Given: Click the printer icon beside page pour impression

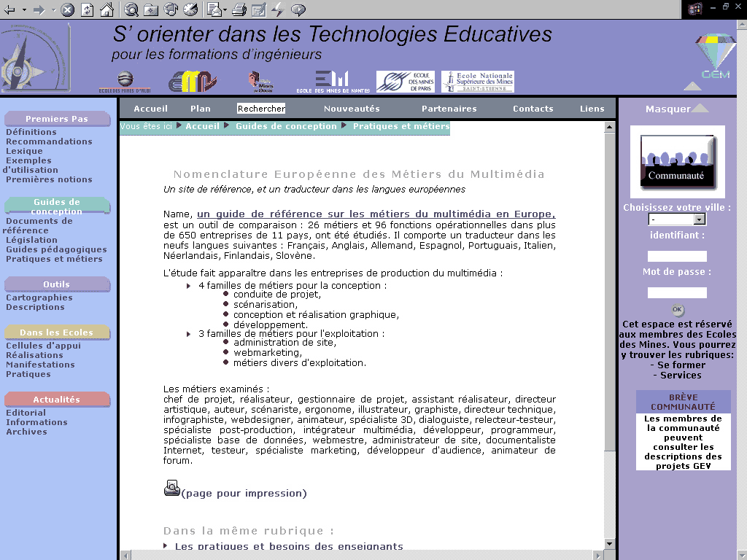Looking at the screenshot, I should point(171,489).
